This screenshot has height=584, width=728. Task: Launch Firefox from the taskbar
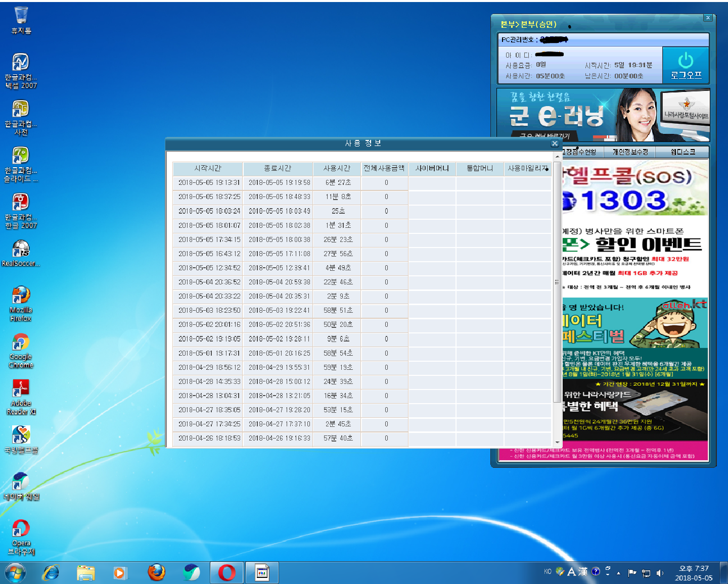pos(156,573)
